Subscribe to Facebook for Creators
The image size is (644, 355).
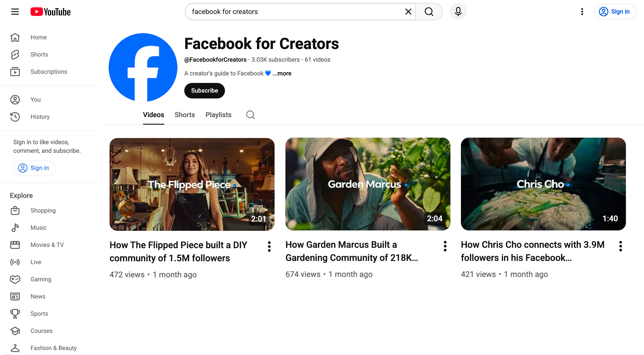click(204, 91)
